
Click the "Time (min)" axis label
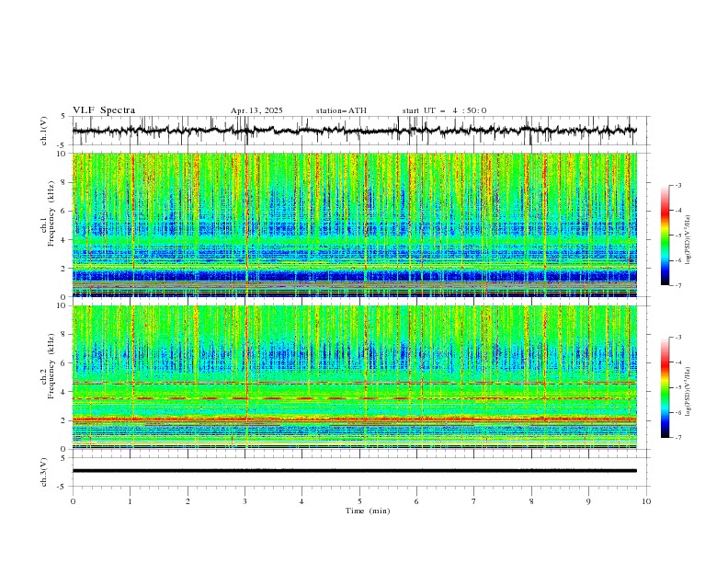coord(368,511)
